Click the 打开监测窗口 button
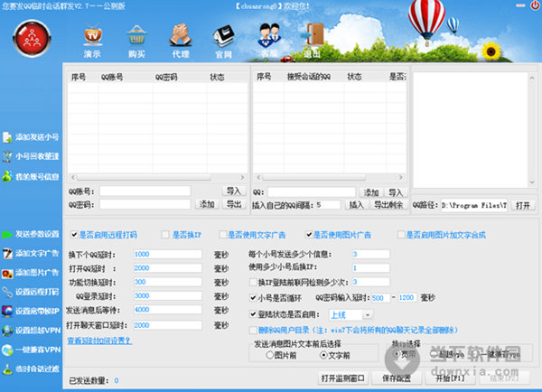The width and height of the screenshot is (542, 392). tap(343, 378)
